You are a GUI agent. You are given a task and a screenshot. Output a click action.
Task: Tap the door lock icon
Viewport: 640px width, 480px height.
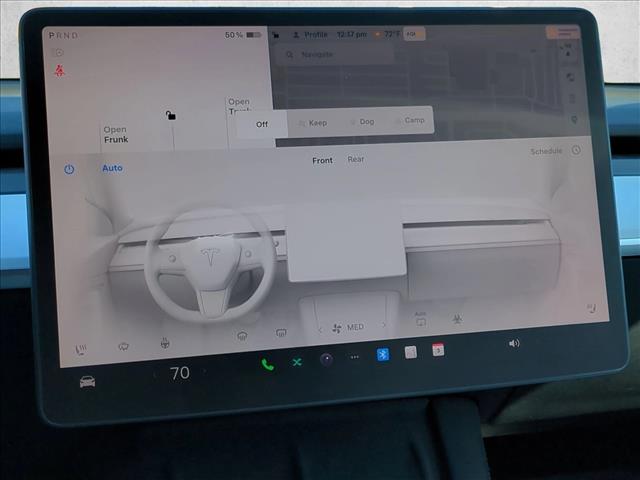pos(171,115)
